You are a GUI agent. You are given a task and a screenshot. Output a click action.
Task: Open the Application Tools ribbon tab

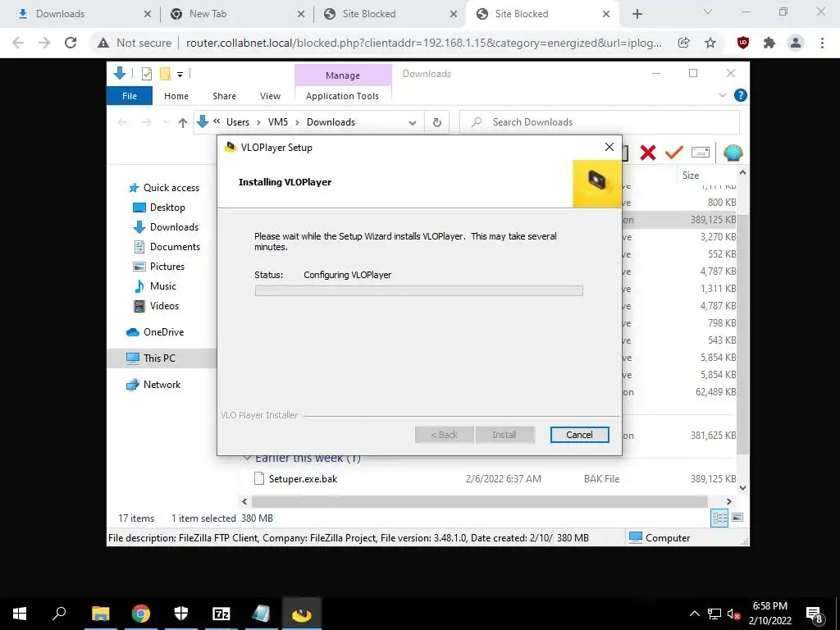[x=342, y=96]
